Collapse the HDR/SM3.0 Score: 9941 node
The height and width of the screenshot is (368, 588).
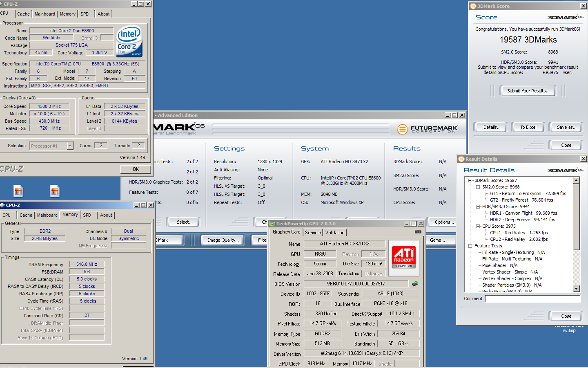(x=478, y=206)
